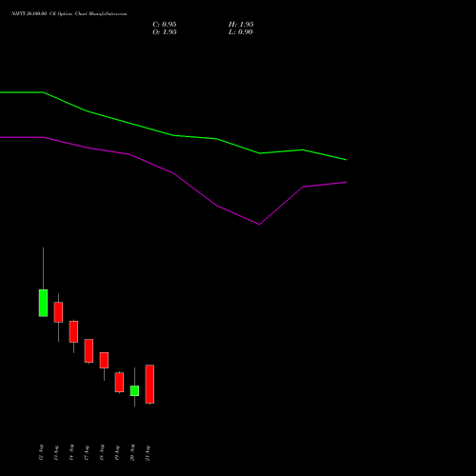
Task: Click the low value L: 0.90
Action: [x=241, y=32]
